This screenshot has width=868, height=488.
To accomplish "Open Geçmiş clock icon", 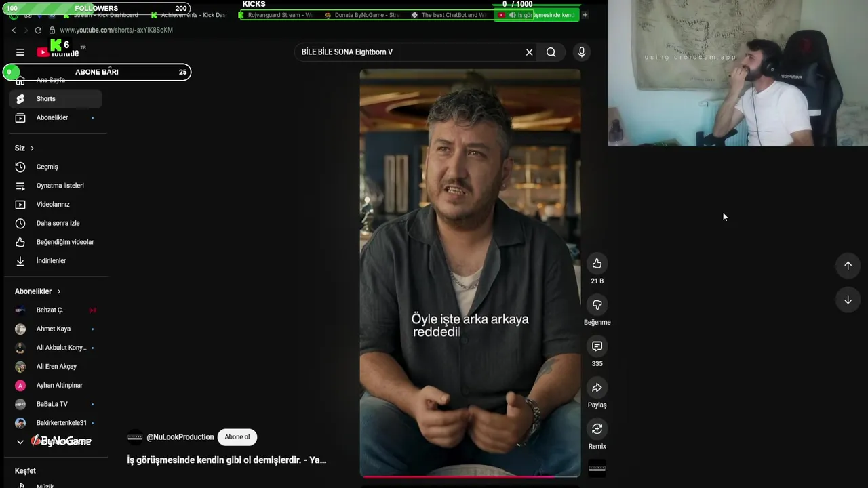I will tap(20, 167).
